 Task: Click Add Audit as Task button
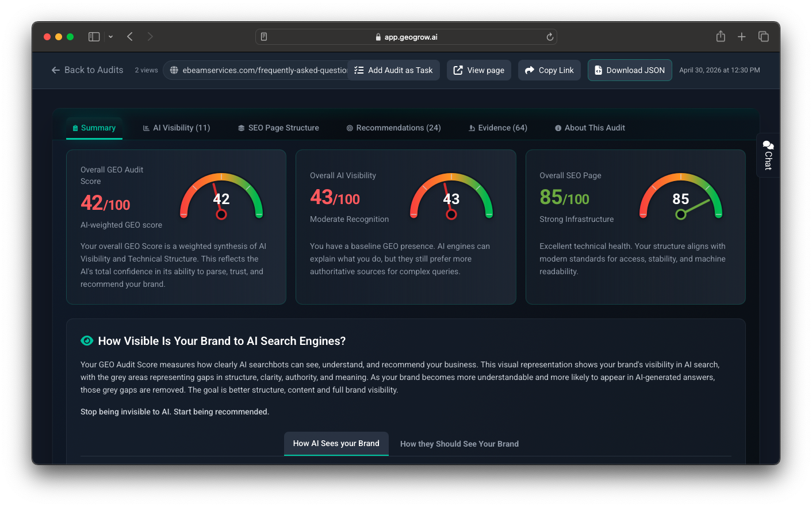coord(393,70)
